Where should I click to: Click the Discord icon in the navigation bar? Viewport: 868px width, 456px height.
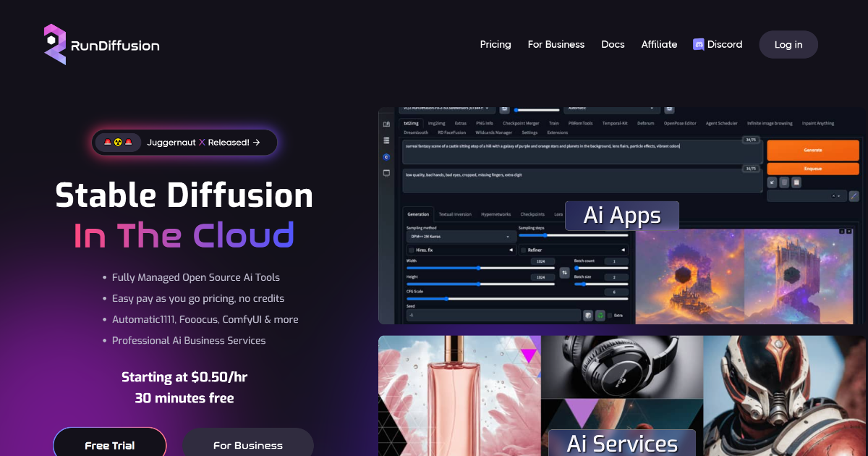coord(699,44)
